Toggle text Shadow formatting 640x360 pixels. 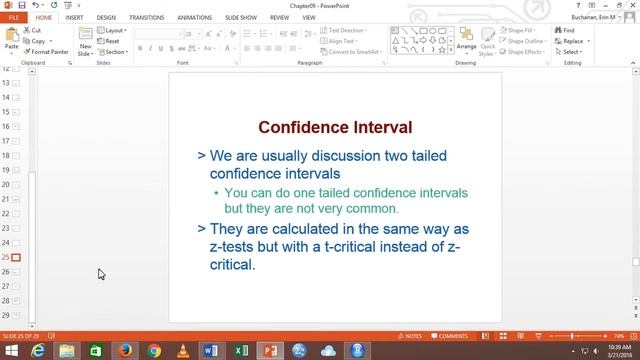coord(171,49)
